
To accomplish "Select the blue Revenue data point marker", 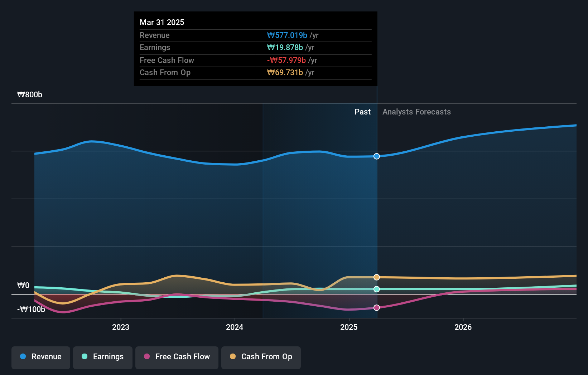I will [376, 156].
